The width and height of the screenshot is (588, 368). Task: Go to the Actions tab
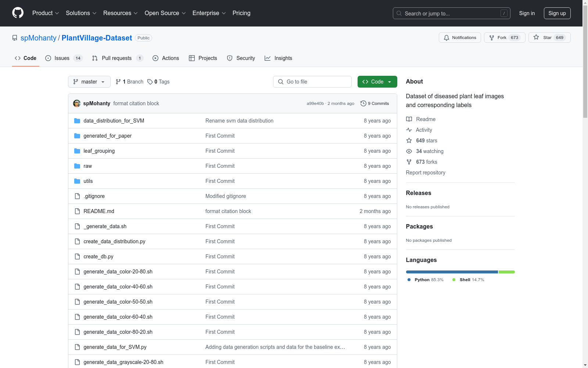[x=166, y=58]
